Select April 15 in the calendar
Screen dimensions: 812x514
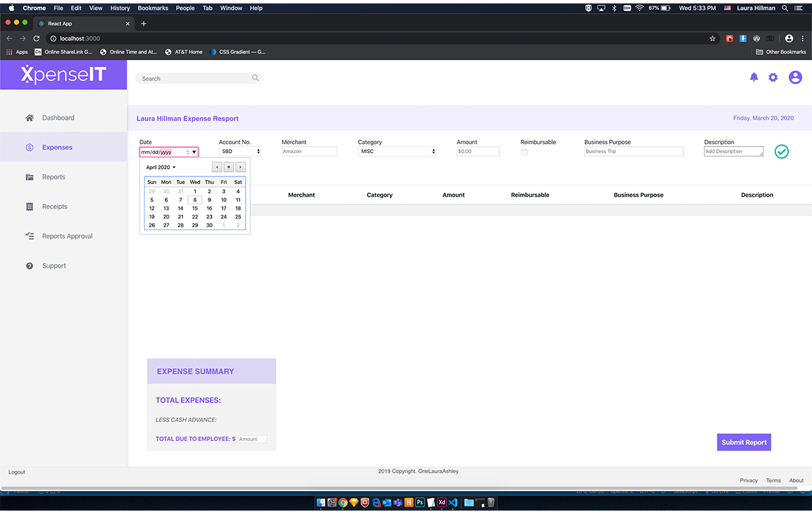[x=195, y=208]
